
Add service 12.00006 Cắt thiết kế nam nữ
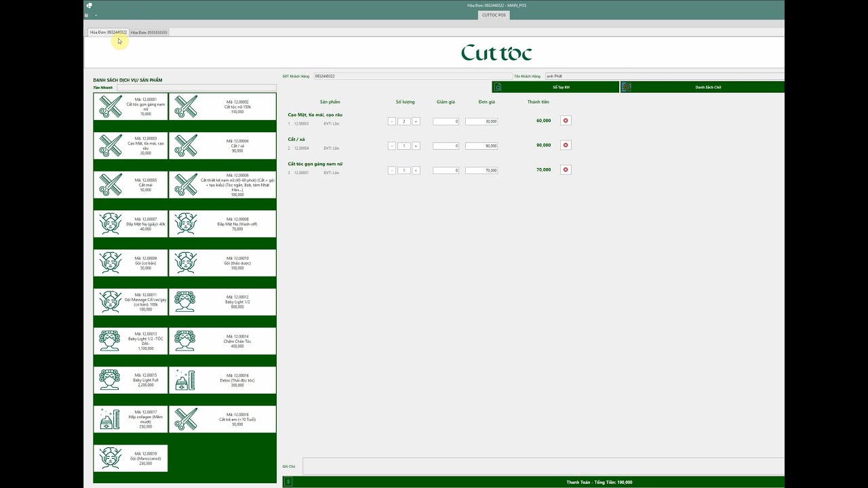pos(222,185)
